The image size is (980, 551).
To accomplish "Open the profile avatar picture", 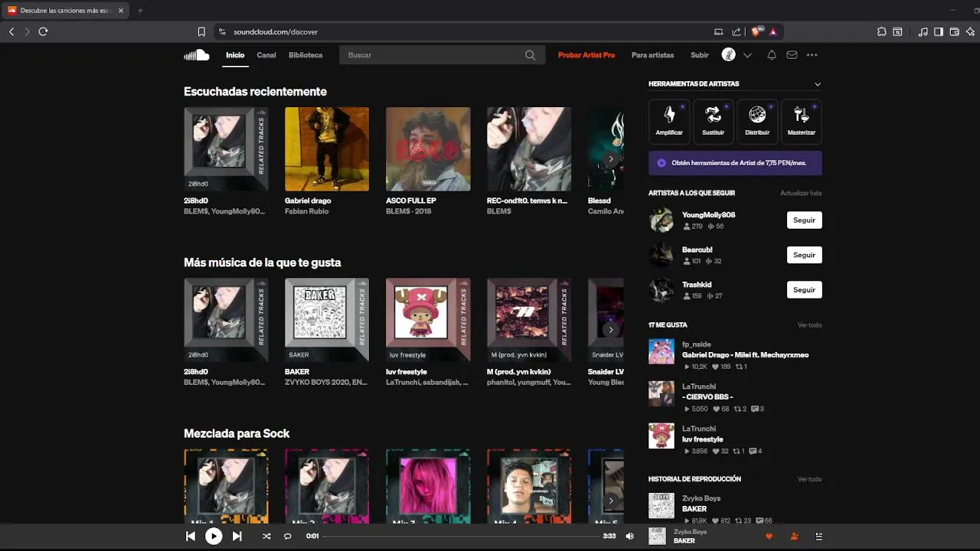I will click(729, 55).
